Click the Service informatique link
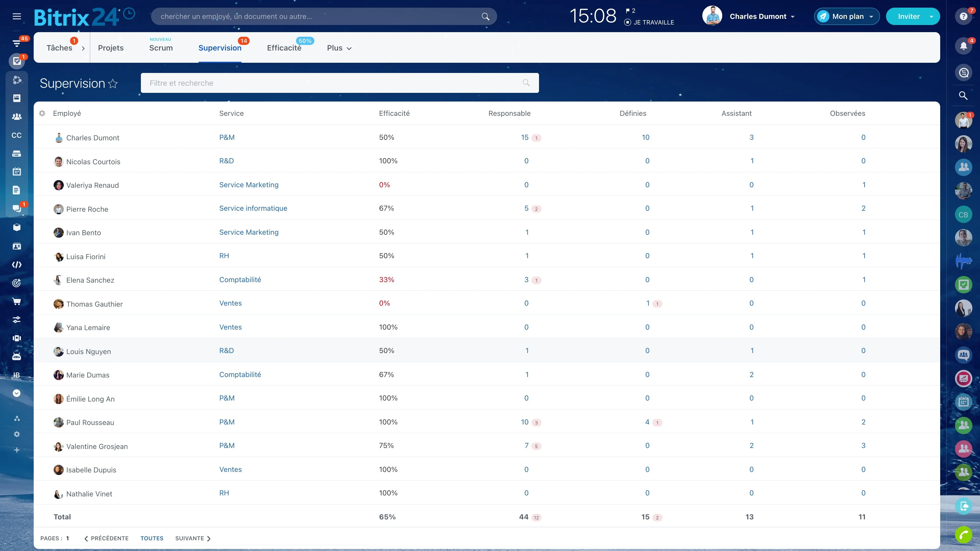Image resolution: width=980 pixels, height=551 pixels. click(x=253, y=208)
